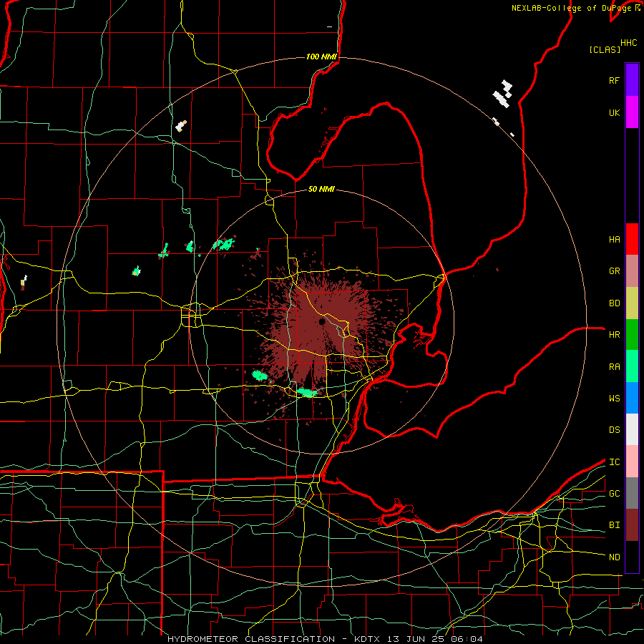
Task: Click the 'GC' legend label
Action: click(614, 494)
